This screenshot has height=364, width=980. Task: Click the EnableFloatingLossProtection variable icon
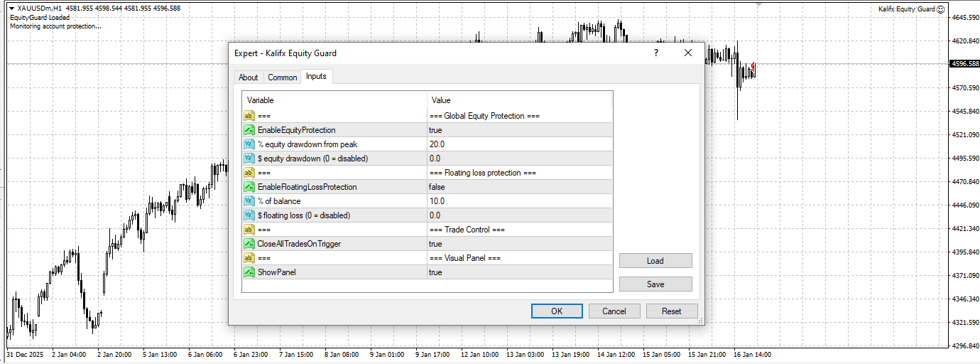249,187
